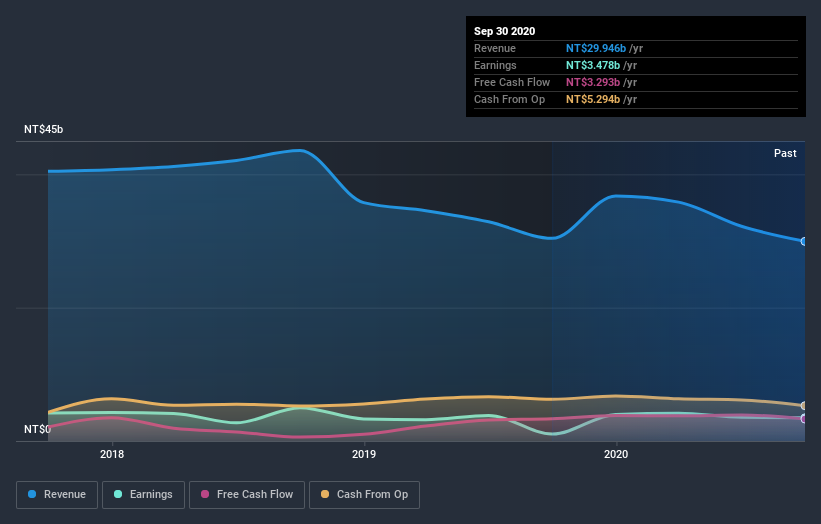Toggle the Cash From Op legend button

[364, 495]
